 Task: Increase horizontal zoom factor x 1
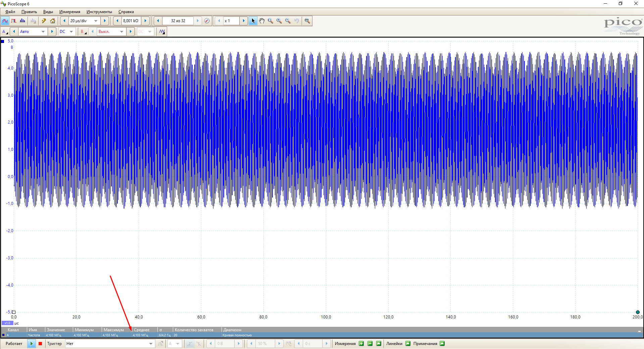pos(244,21)
